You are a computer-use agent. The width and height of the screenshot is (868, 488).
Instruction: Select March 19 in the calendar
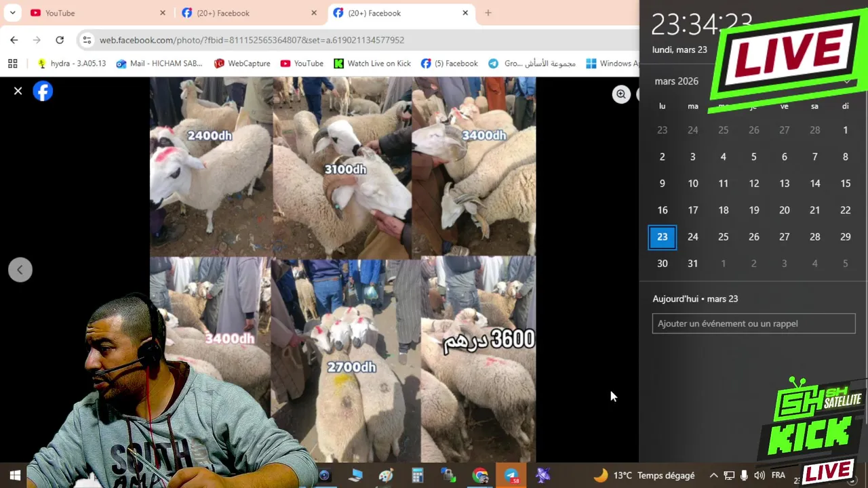pyautogui.click(x=754, y=210)
